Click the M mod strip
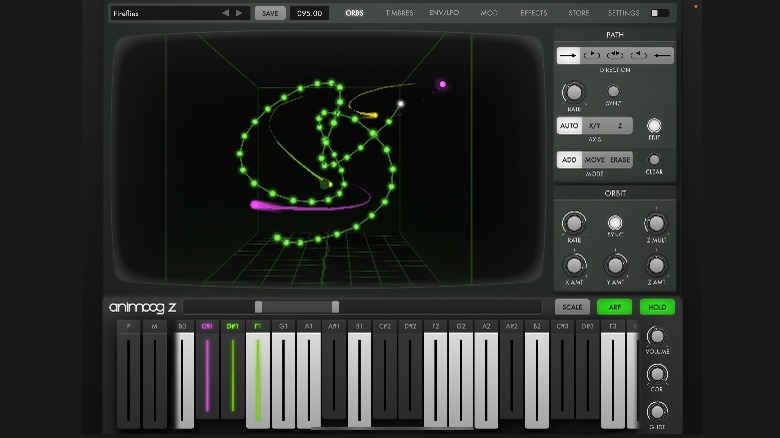 pyautogui.click(x=154, y=378)
